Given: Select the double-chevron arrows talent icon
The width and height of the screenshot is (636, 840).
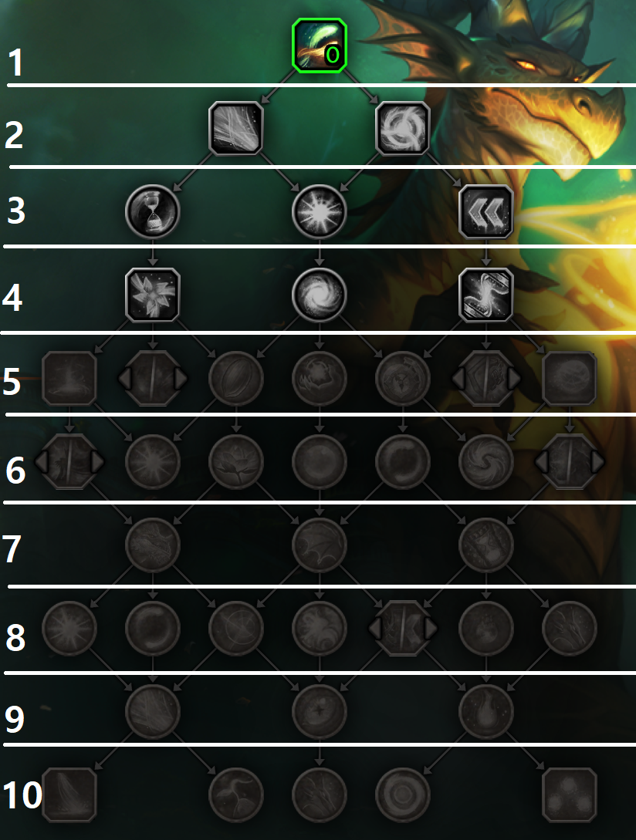Looking at the screenshot, I should click(485, 211).
